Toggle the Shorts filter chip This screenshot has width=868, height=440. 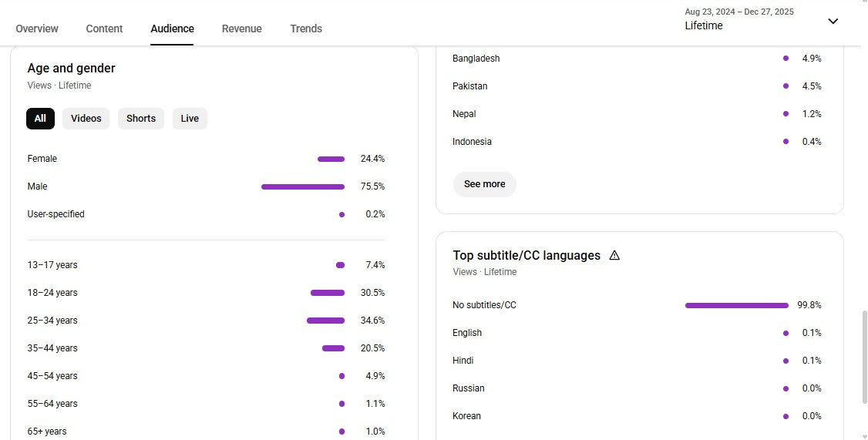click(x=141, y=119)
